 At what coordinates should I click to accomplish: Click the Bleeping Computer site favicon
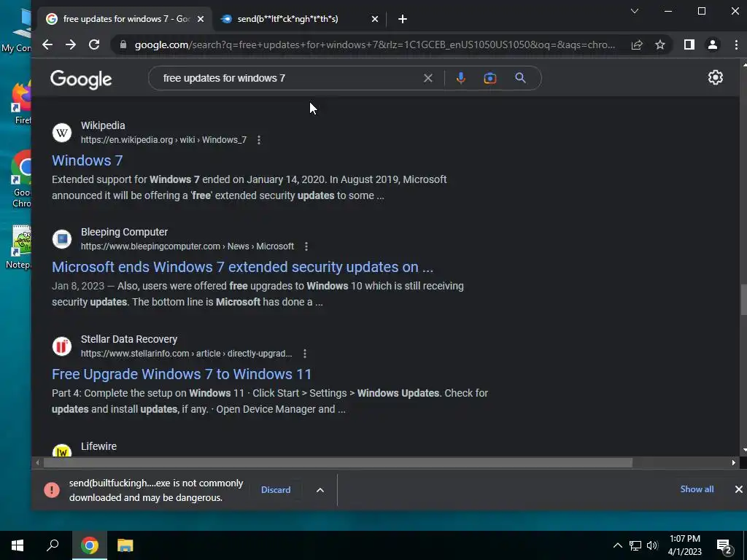(x=62, y=239)
